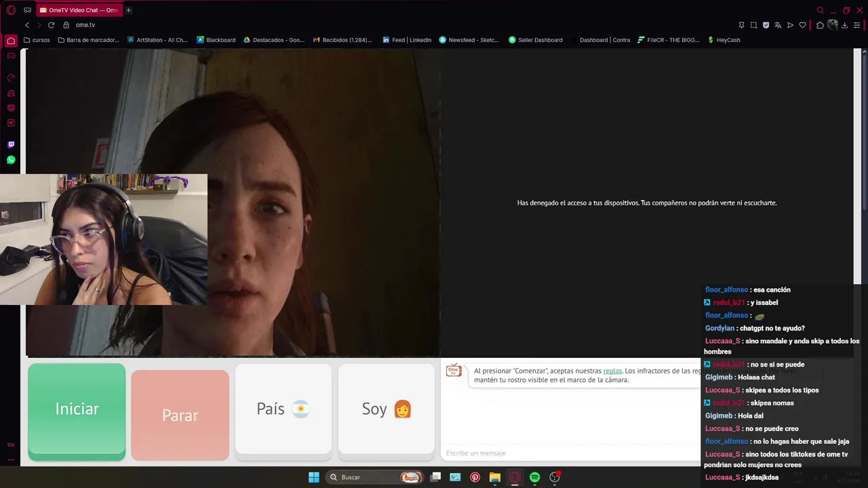This screenshot has height=488, width=868.
Task: Pin the current tab via pin icon
Action: coord(741,25)
